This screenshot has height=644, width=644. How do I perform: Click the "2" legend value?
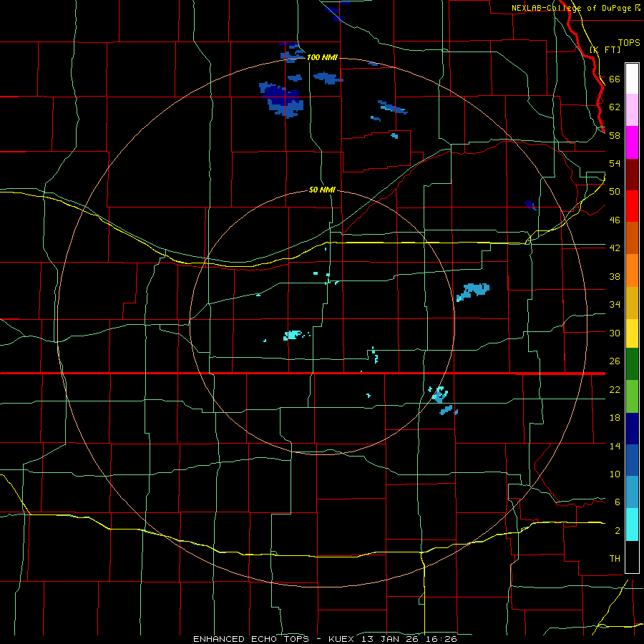[618, 531]
